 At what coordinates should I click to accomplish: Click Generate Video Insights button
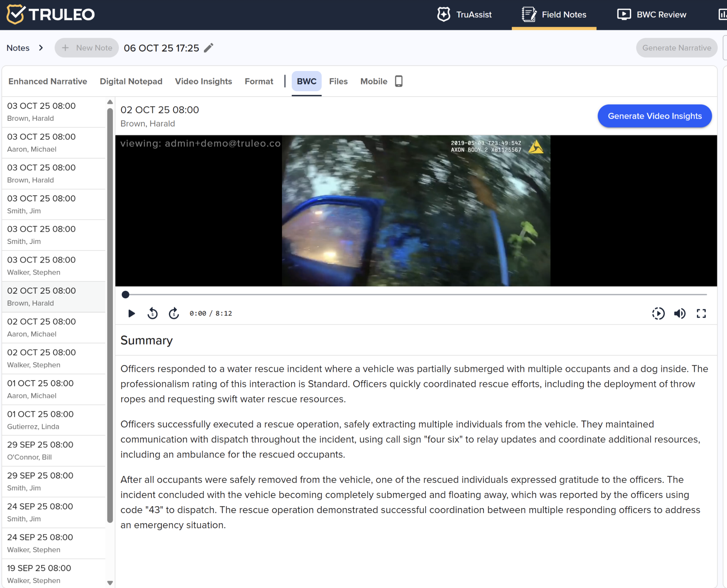tap(654, 116)
